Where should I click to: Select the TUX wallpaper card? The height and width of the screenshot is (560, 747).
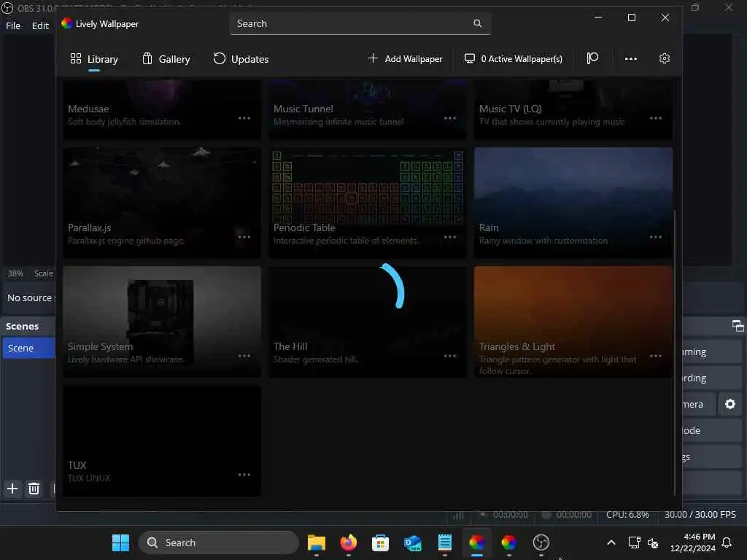[162, 440]
